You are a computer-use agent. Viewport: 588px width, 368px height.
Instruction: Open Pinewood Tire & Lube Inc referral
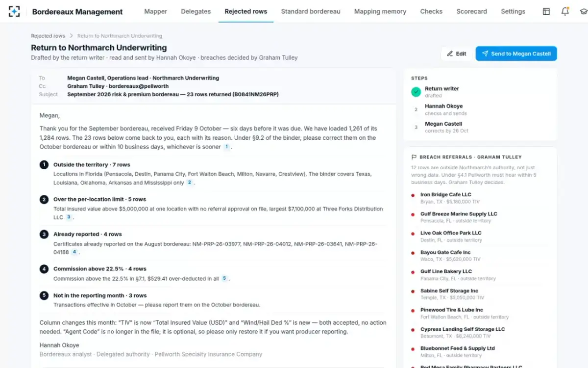point(480,314)
